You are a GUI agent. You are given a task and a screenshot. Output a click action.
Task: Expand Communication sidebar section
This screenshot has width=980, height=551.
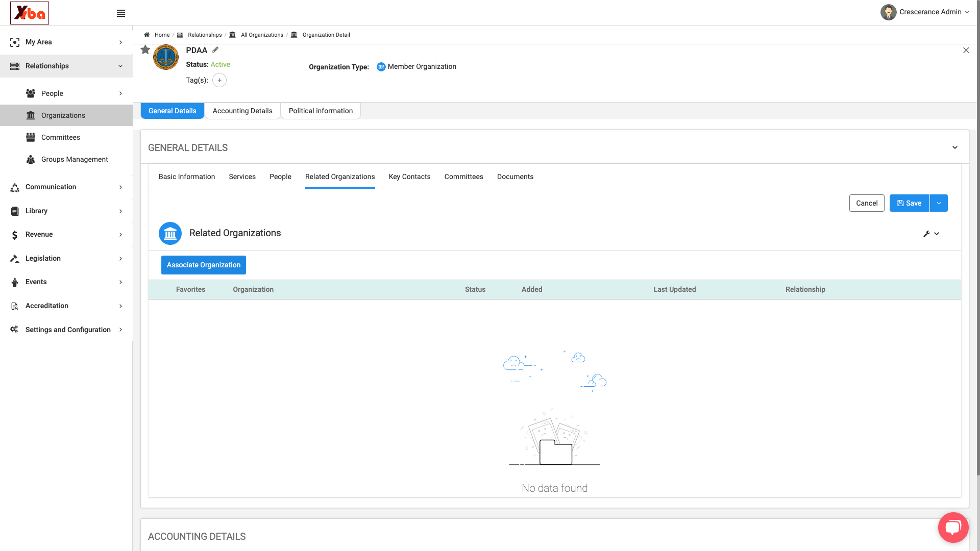pyautogui.click(x=66, y=187)
